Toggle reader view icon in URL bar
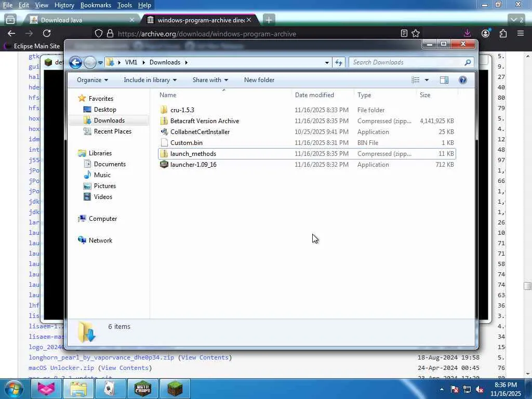 404,33
